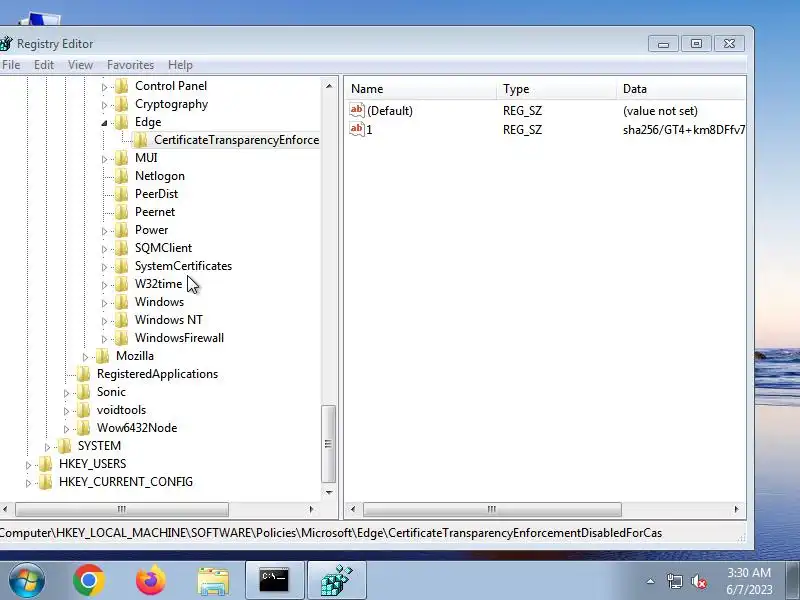Expand the Windows NT key
The image size is (800, 600).
pos(104,321)
